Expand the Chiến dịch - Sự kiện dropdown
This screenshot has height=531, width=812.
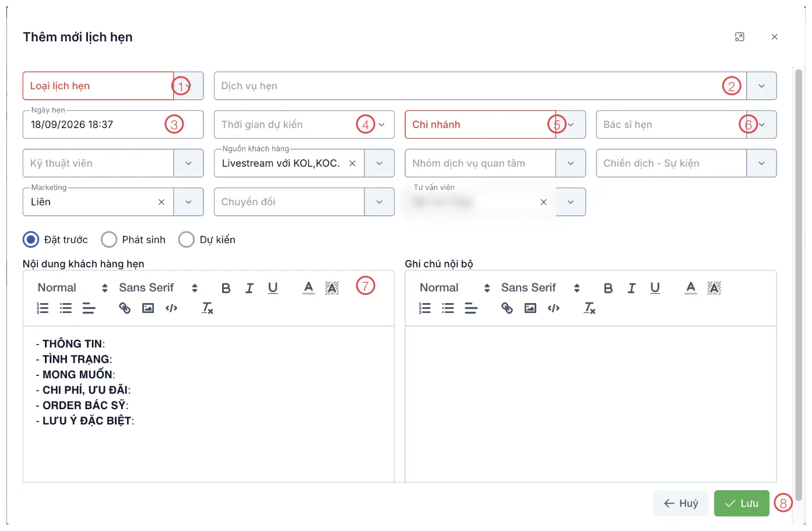point(761,164)
